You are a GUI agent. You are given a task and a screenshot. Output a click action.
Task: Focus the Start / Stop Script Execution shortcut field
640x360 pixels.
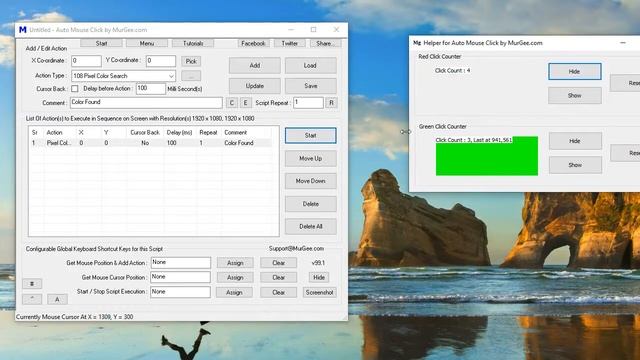click(x=180, y=292)
